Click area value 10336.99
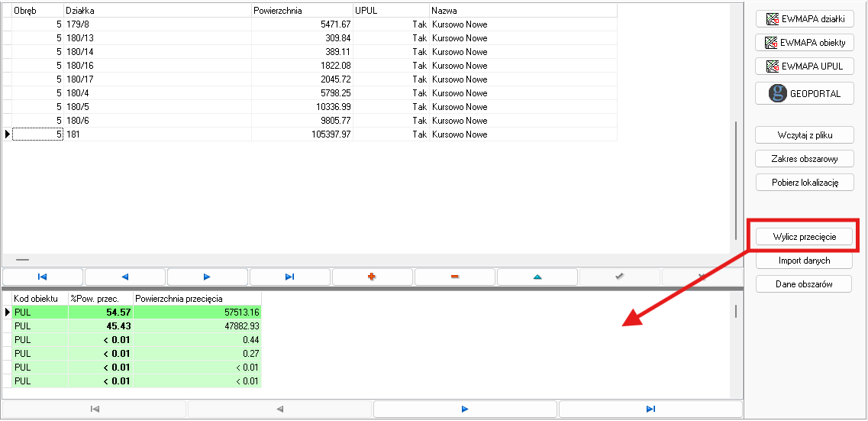The width and height of the screenshot is (868, 421). click(302, 107)
